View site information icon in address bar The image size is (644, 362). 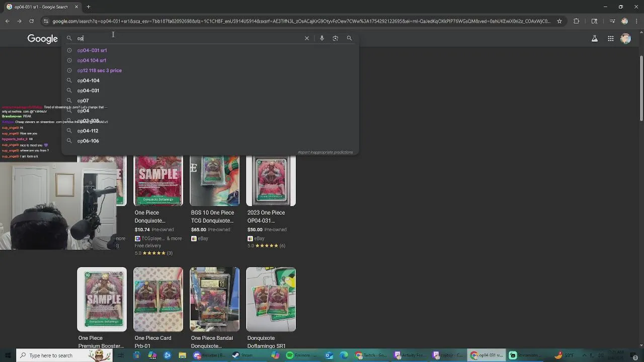[46, 21]
